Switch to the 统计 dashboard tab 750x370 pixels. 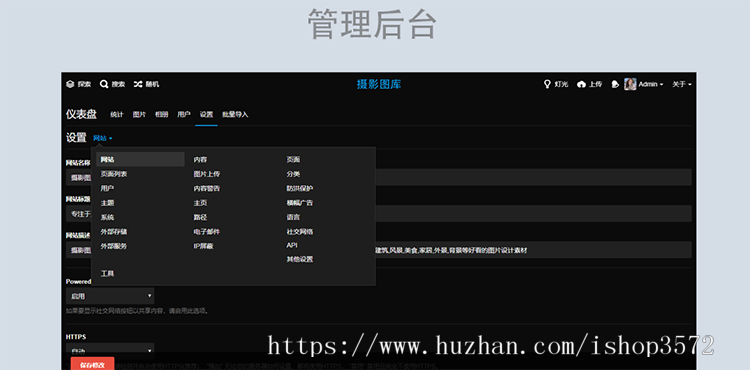pyautogui.click(x=117, y=115)
